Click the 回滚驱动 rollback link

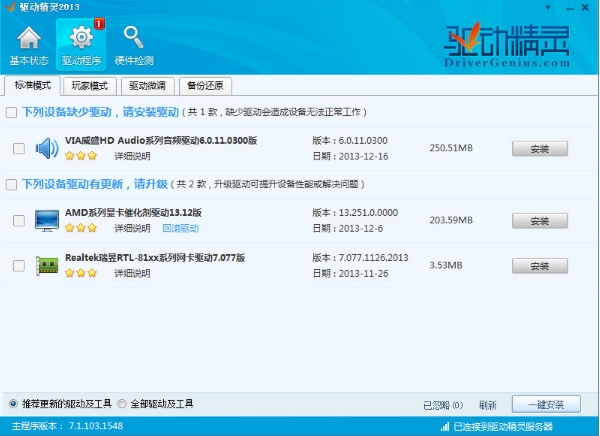click(181, 228)
